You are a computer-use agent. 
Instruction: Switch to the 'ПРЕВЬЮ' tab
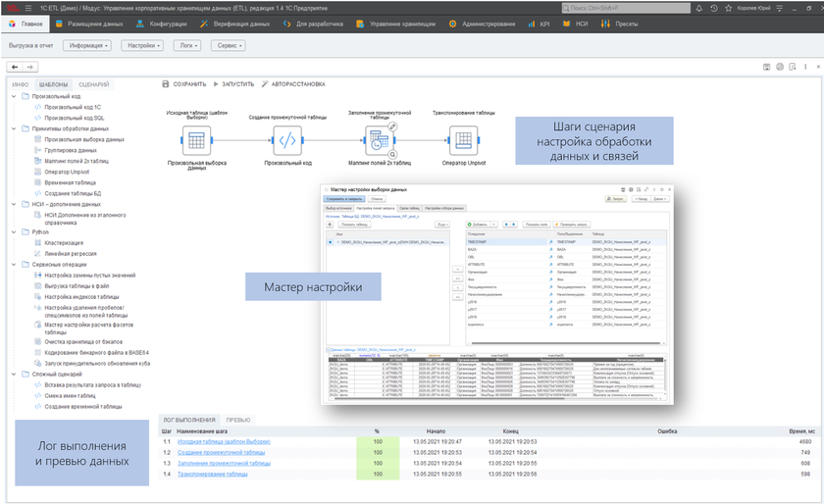tap(238, 419)
